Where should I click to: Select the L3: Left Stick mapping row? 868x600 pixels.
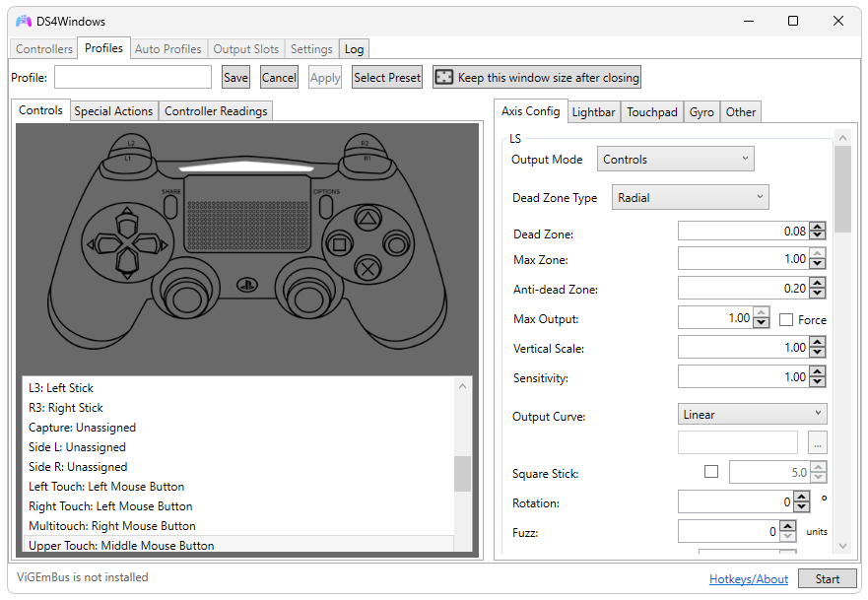coord(238,387)
